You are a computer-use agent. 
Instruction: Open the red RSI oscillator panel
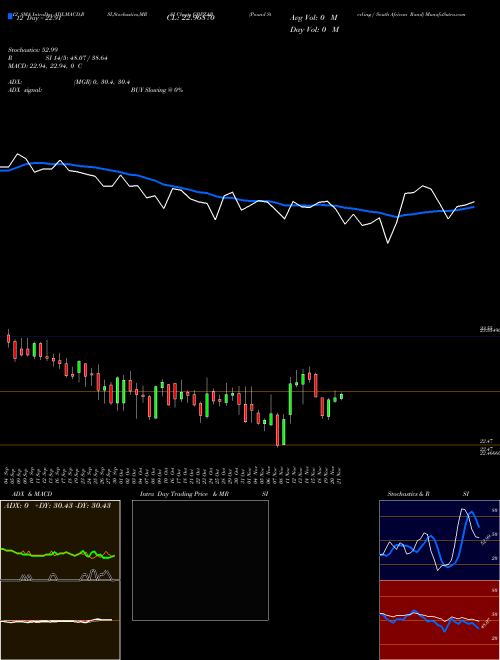439,620
